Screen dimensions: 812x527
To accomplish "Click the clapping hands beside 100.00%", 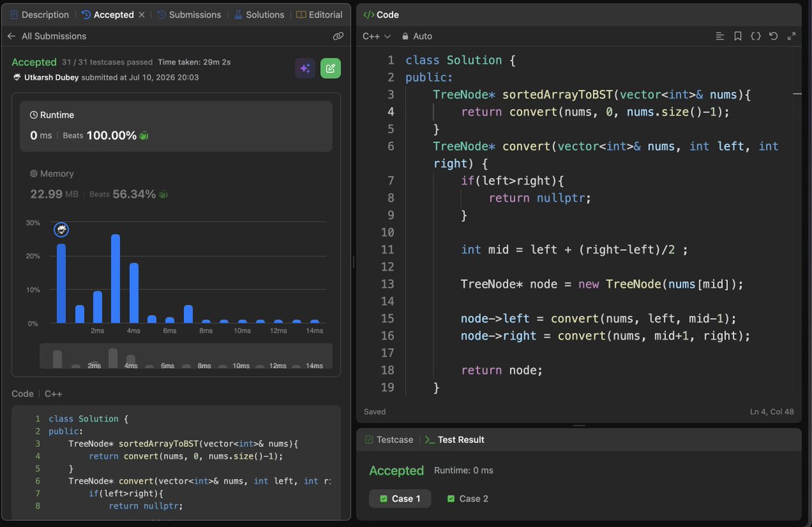I will (x=143, y=135).
